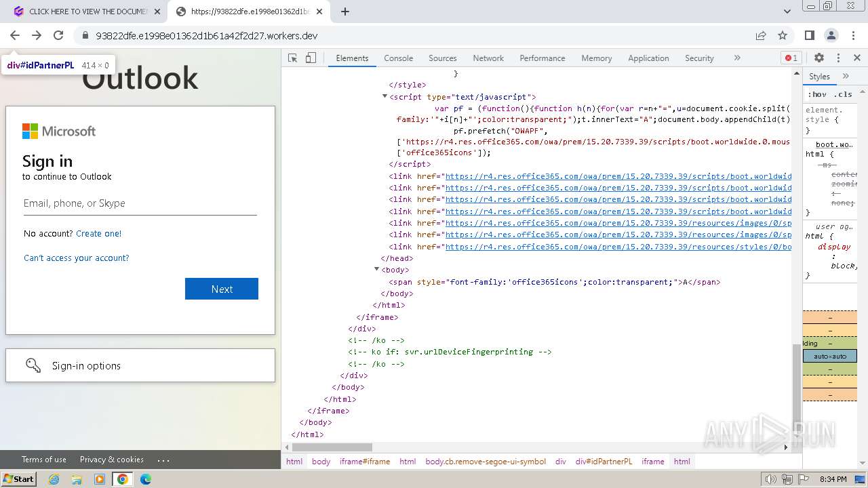Image resolution: width=868 pixels, height=488 pixels.
Task: Toggle the .cls class editor button
Action: 843,94
